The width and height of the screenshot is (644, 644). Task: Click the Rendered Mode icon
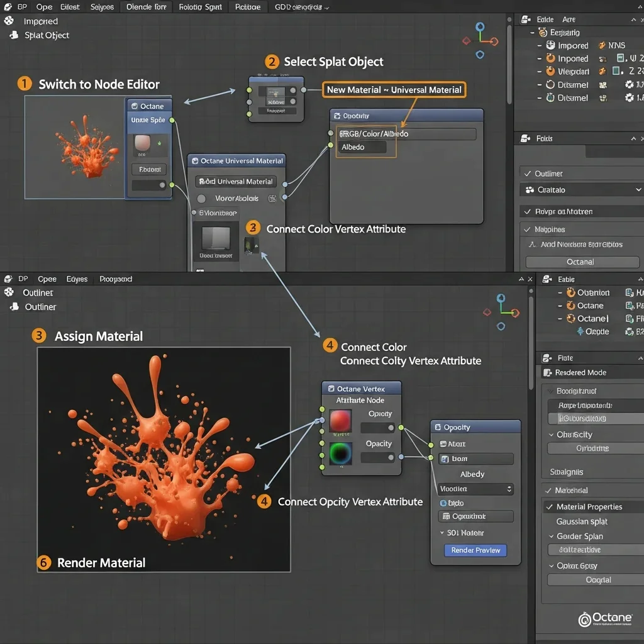(548, 372)
